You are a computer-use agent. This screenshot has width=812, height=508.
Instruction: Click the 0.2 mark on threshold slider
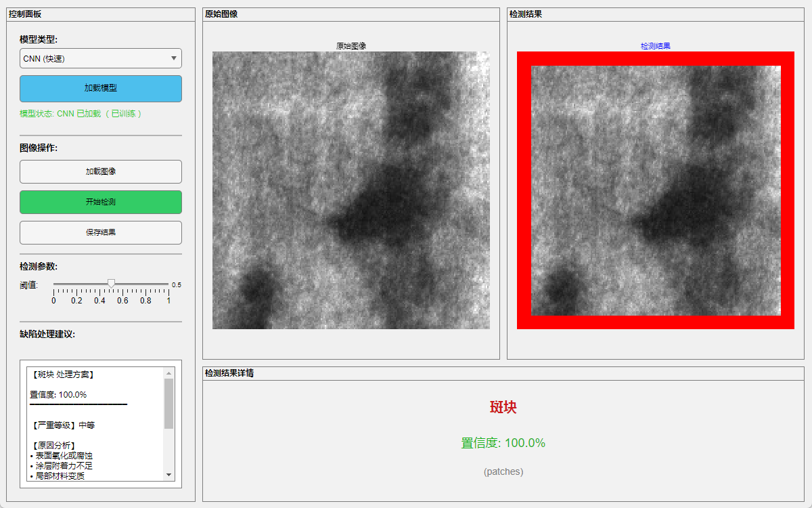76,292
